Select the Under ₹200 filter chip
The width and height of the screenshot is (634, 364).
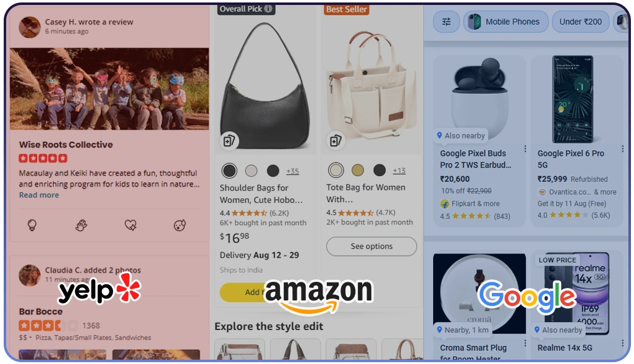click(x=580, y=22)
